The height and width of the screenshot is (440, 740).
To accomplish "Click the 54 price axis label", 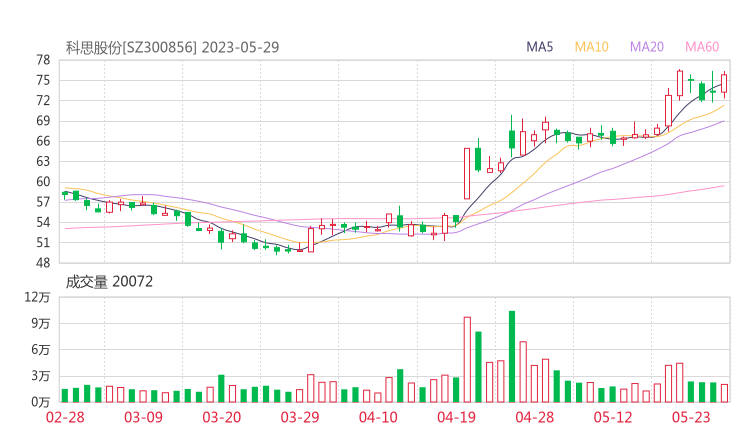I will pos(43,222).
